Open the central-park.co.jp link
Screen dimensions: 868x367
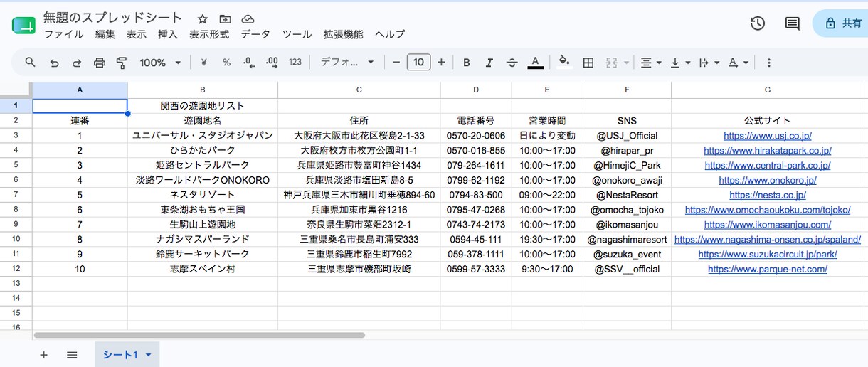point(768,165)
